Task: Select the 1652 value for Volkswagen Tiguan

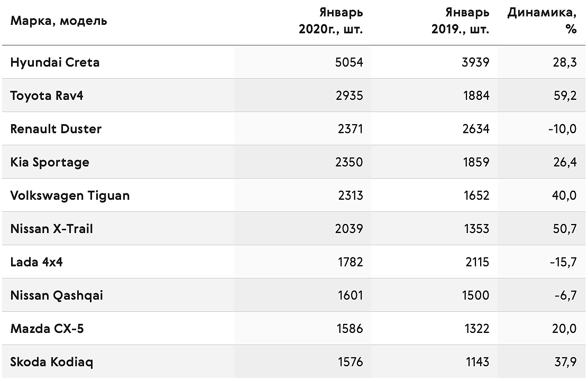Action: 476,196
